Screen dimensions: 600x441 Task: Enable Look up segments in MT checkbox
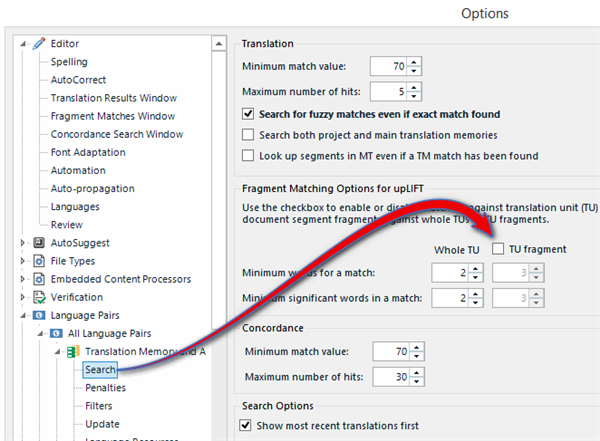click(248, 155)
